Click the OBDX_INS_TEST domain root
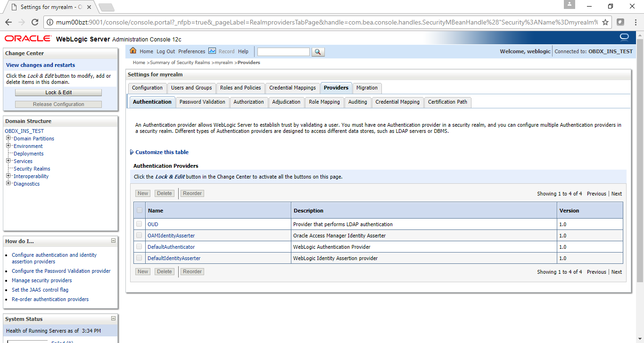 pos(25,131)
